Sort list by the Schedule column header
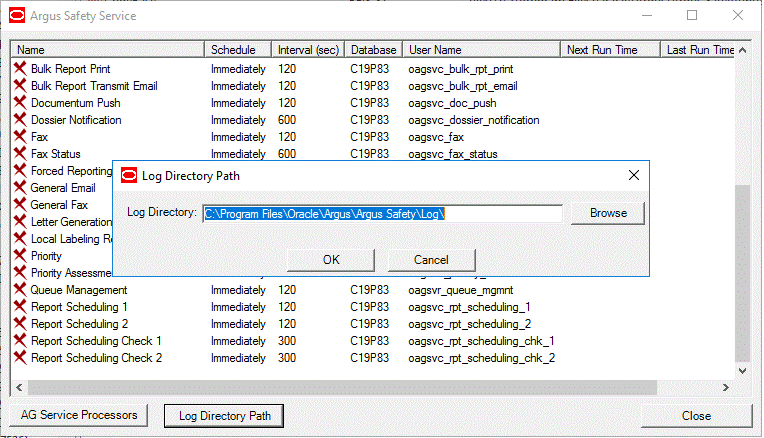764x438 pixels. [238, 50]
